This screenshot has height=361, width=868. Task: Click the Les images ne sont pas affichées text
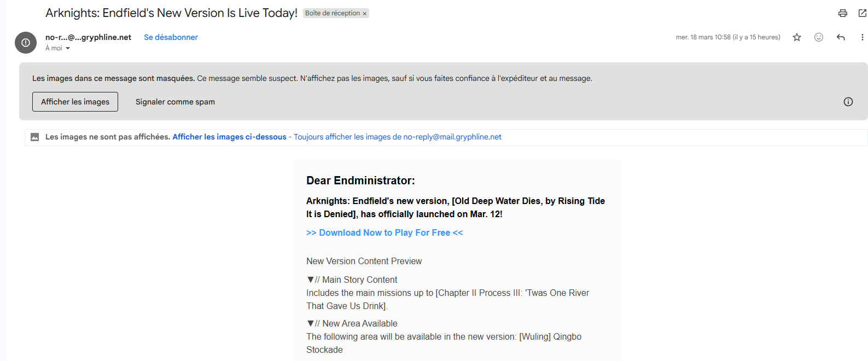coord(108,137)
